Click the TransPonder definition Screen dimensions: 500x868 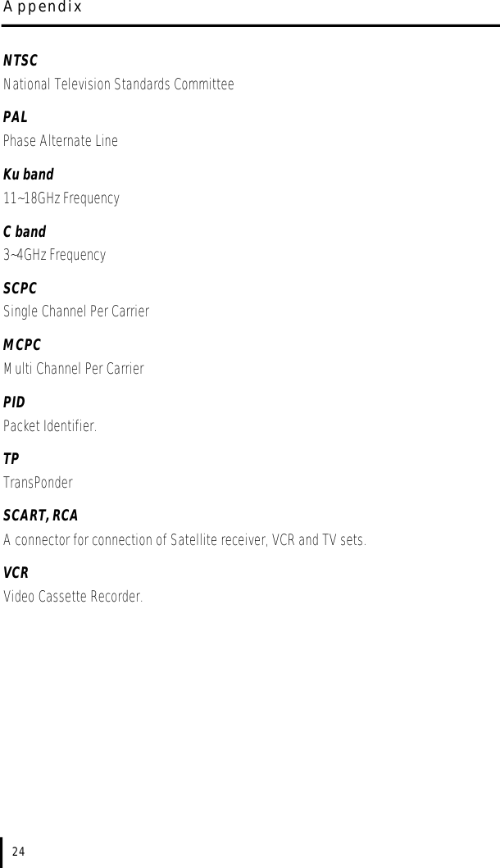click(x=38, y=483)
